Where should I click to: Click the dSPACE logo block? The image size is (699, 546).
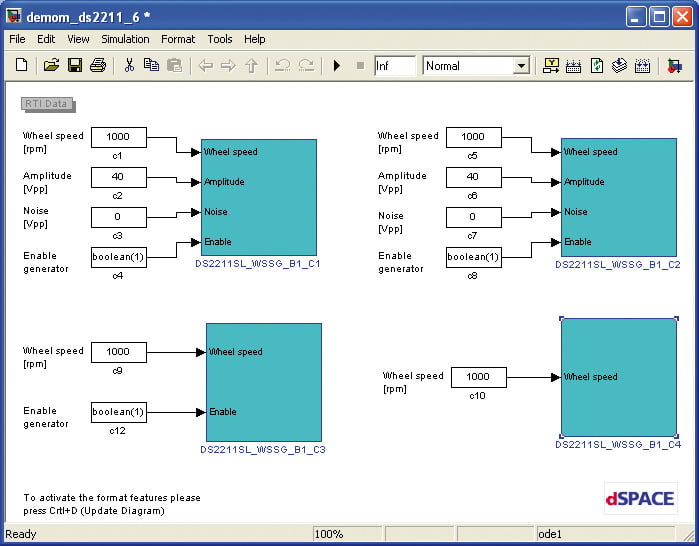(641, 499)
